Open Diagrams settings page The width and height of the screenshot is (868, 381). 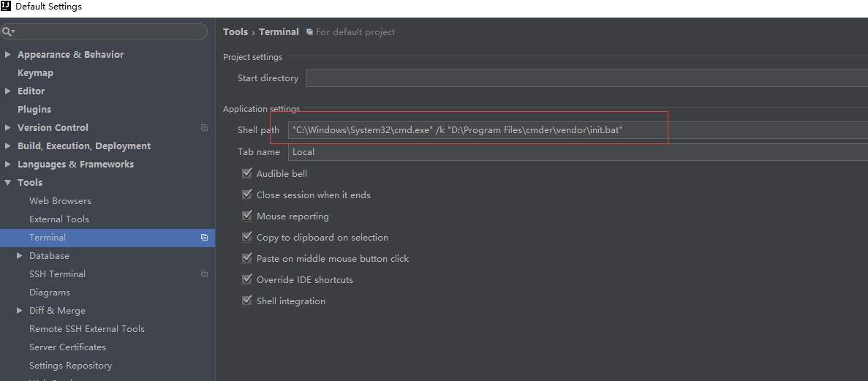(50, 292)
